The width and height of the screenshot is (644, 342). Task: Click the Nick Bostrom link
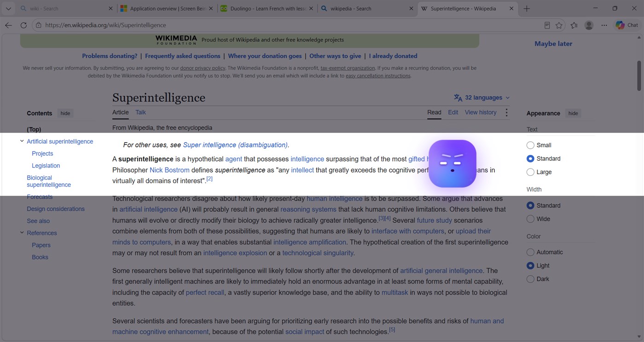point(169,170)
